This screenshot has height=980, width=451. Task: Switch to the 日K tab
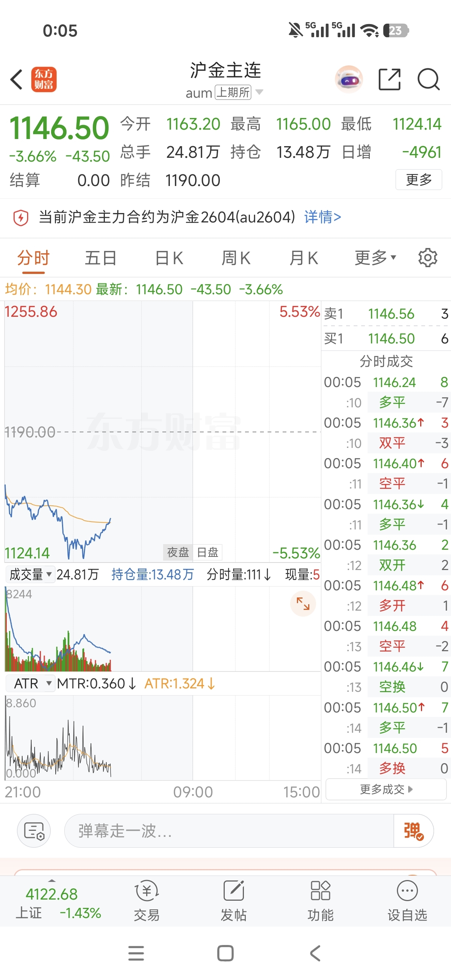coord(170,258)
